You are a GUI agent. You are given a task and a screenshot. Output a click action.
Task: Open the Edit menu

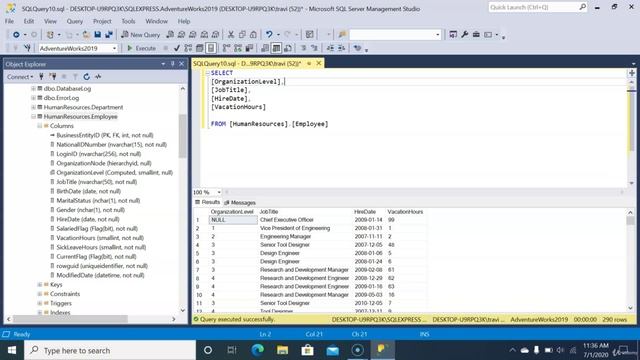click(29, 21)
